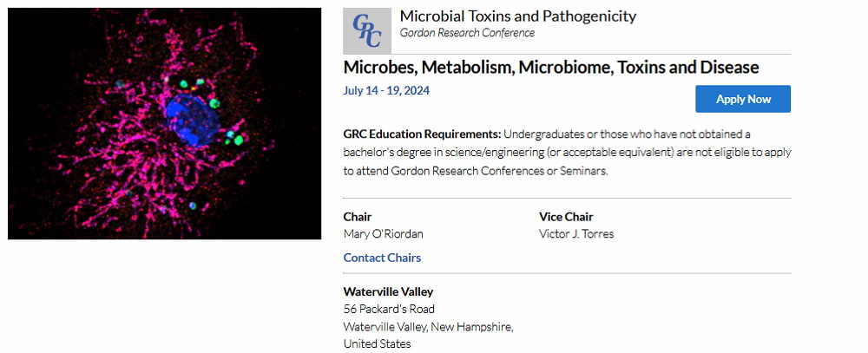
Task: Open the microscopy cell image thumbnail
Action: click(164, 123)
